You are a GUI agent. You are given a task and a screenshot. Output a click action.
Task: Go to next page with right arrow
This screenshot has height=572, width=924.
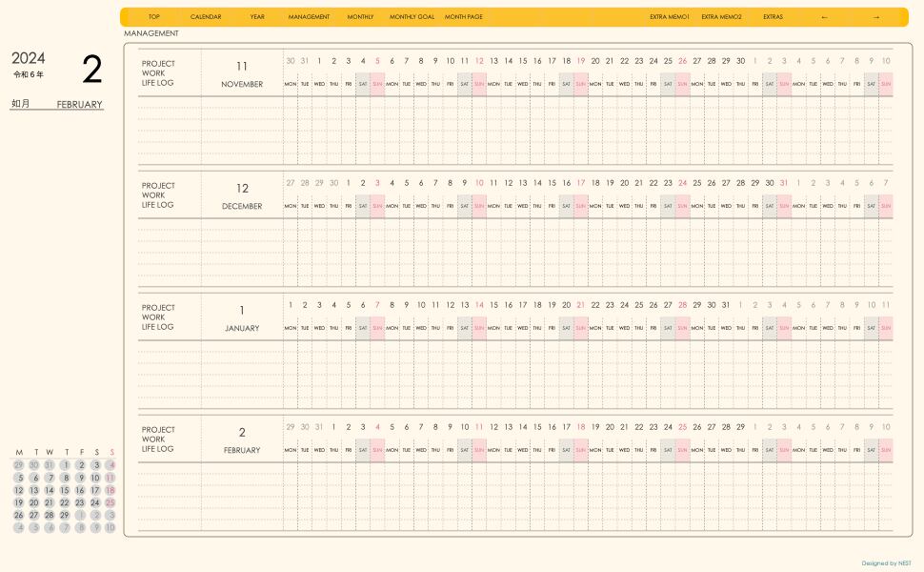(x=876, y=17)
